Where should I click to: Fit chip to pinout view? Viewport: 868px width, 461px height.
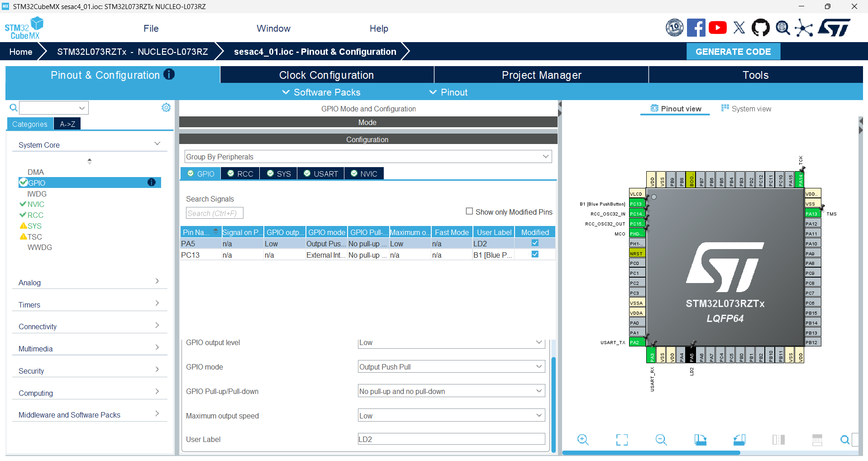pos(622,440)
